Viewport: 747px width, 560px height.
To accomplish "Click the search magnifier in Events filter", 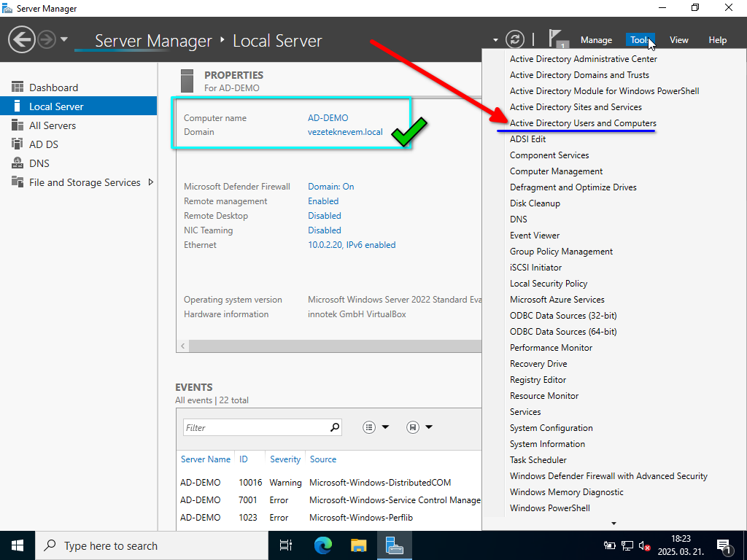I will coord(335,427).
